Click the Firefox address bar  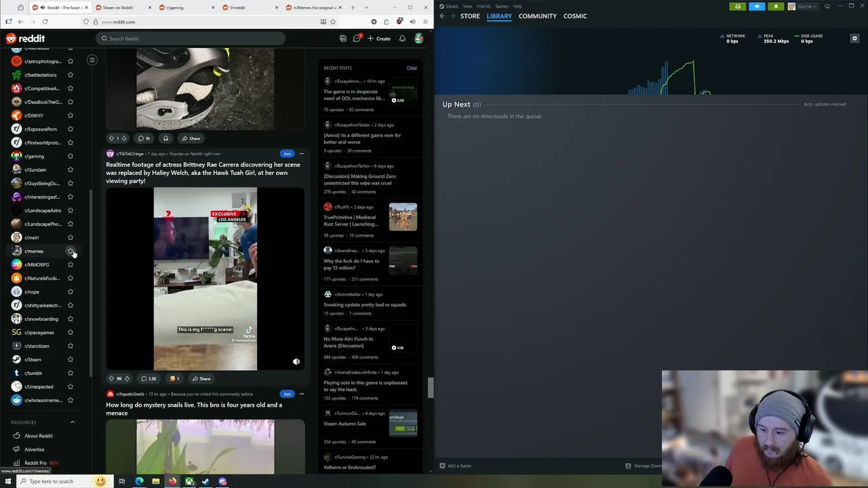click(210, 22)
